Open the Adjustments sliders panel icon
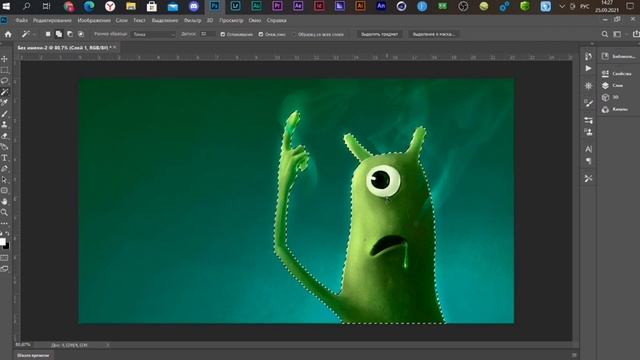The width and height of the screenshot is (640, 360). click(x=588, y=120)
